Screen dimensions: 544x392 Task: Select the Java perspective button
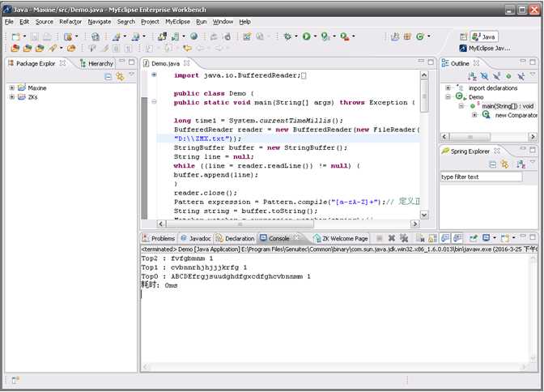pos(484,36)
